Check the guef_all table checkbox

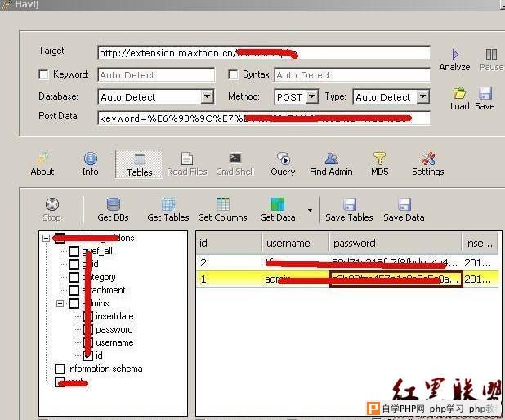[x=74, y=251]
